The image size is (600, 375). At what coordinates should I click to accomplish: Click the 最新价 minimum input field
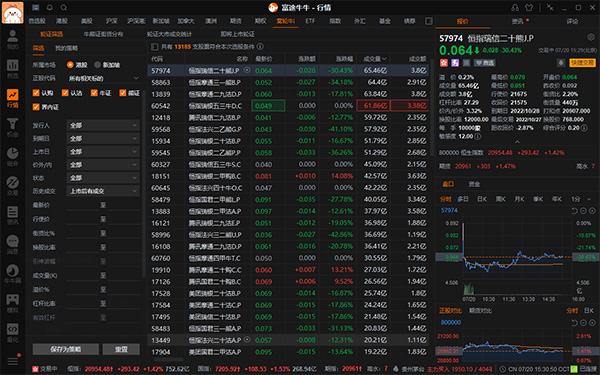pyautogui.click(x=83, y=205)
